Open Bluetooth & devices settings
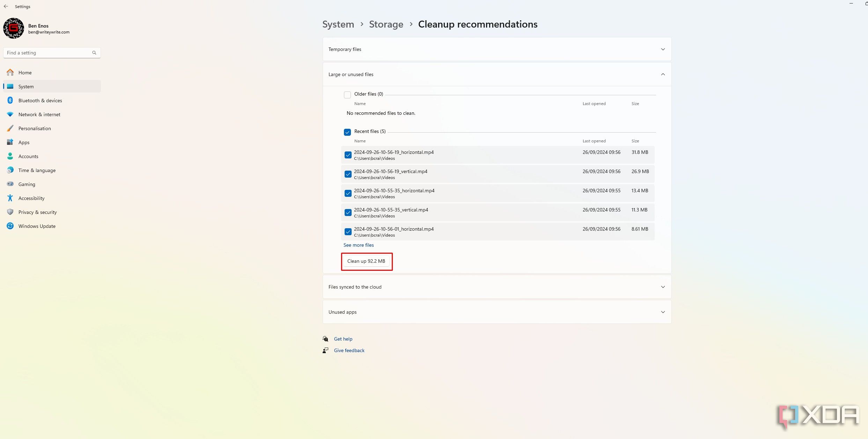Image resolution: width=868 pixels, height=439 pixels. click(52, 100)
